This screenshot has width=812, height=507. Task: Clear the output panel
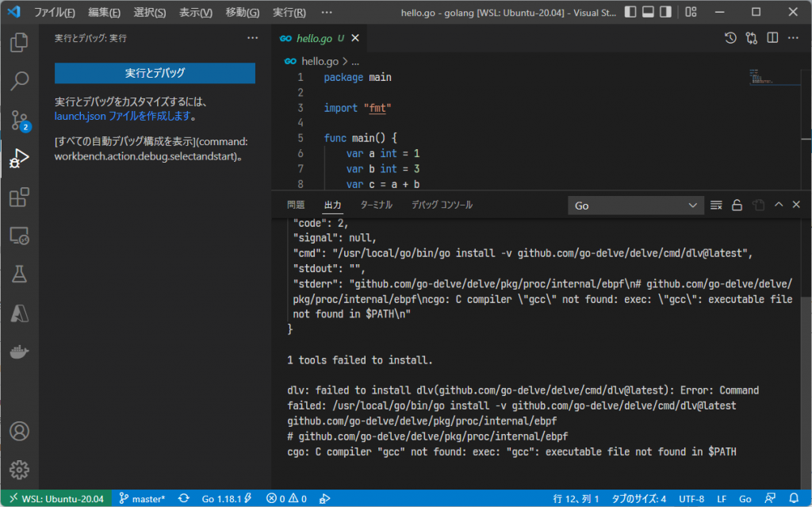tap(716, 205)
